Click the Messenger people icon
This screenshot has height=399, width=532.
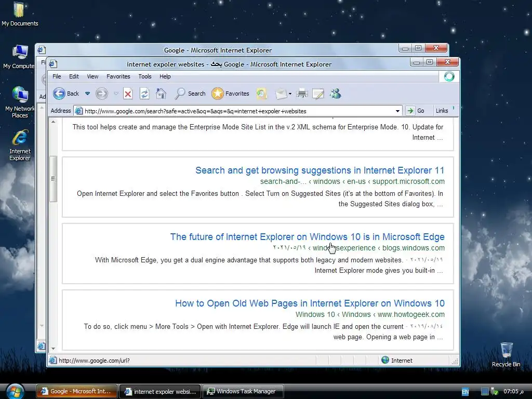point(335,94)
